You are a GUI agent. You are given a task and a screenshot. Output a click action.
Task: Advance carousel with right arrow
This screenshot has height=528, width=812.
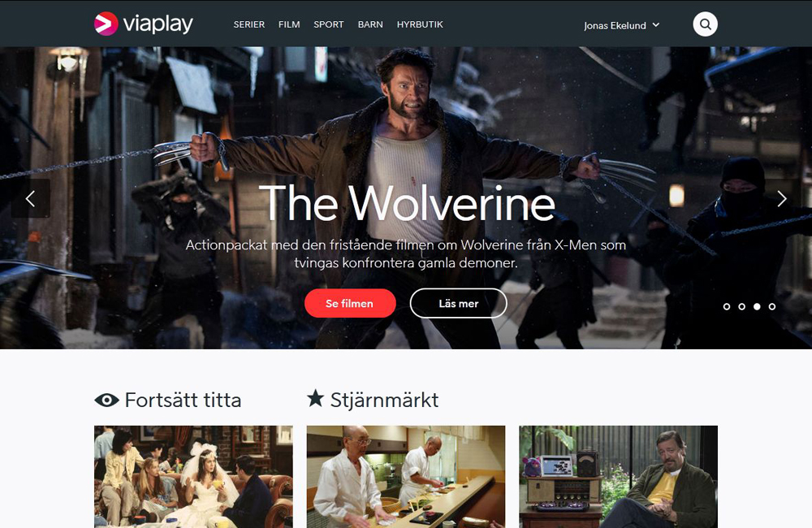pos(781,198)
